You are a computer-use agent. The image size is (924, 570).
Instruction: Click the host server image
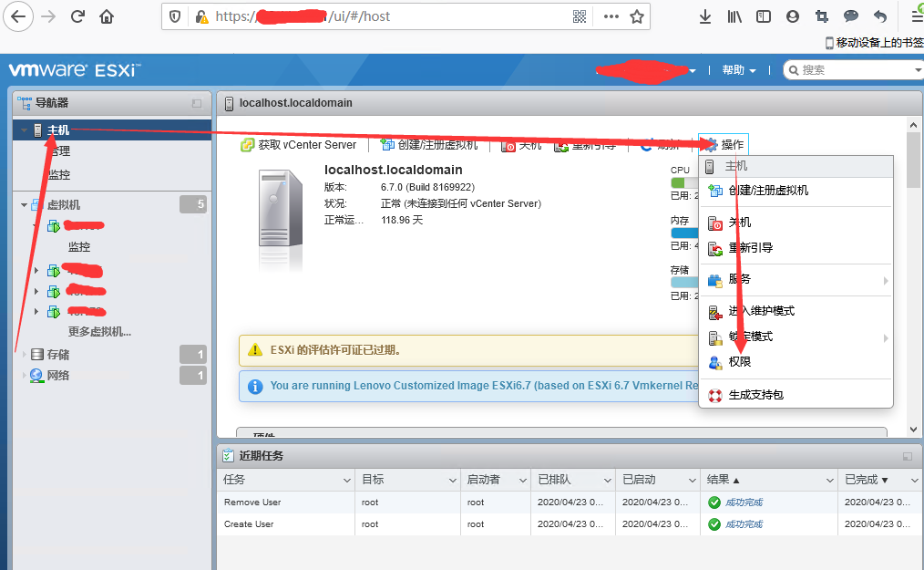(x=281, y=208)
